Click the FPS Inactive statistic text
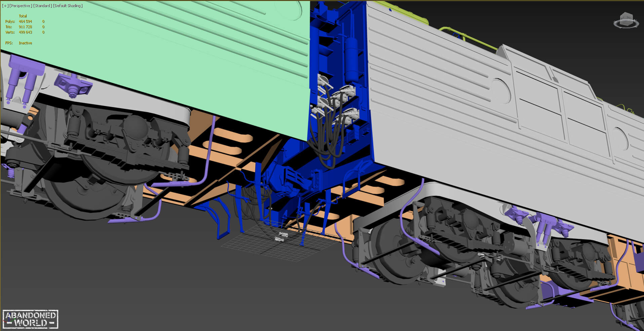This screenshot has width=644, height=331. click(x=25, y=43)
